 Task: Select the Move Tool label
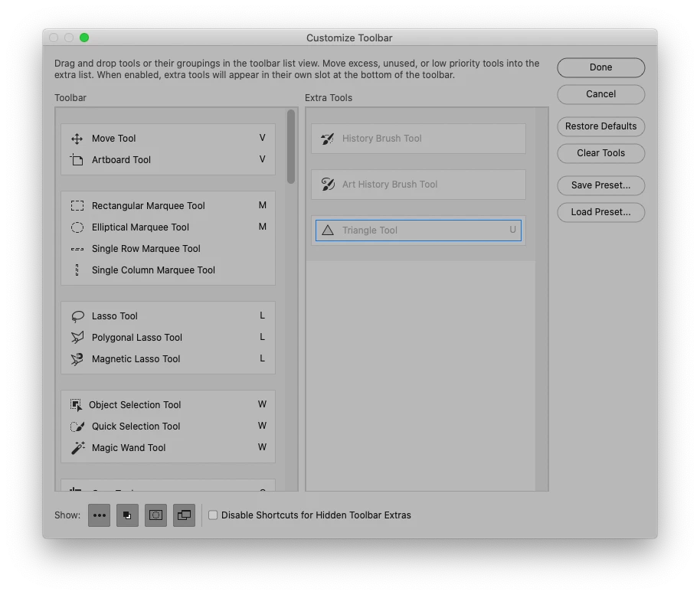[x=114, y=139]
